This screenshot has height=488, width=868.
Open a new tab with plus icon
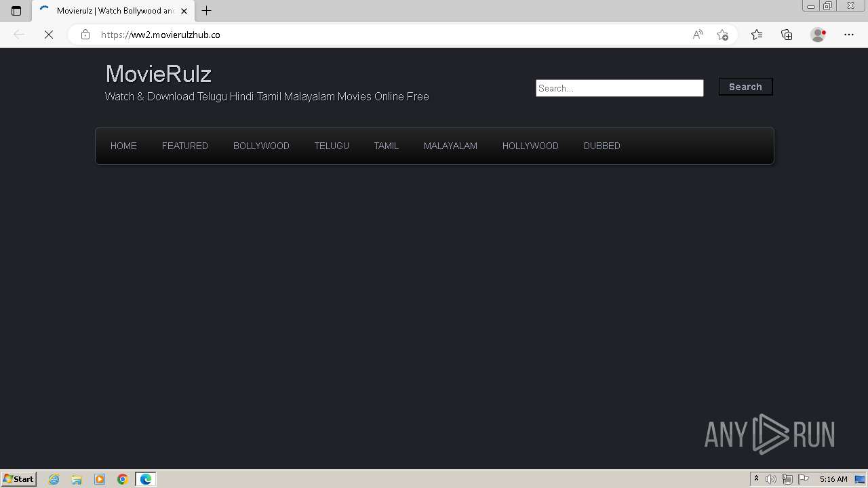coord(207,11)
